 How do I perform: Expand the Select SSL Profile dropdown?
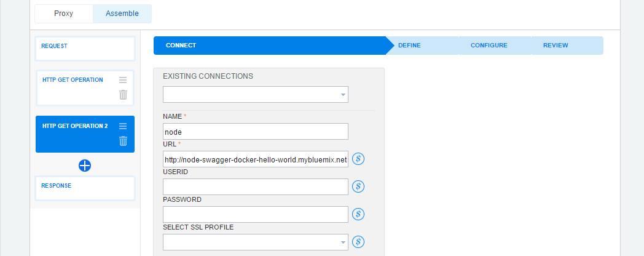click(x=256, y=242)
